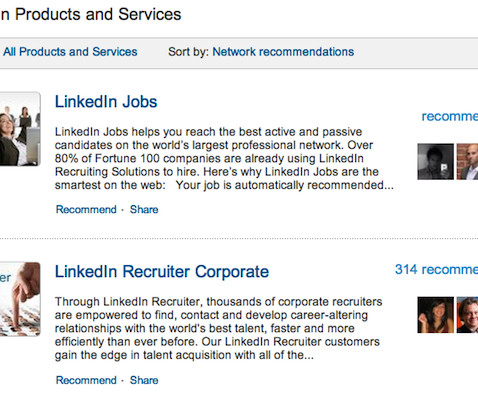Image resolution: width=478 pixels, height=399 pixels.
Task: Recommend the LinkedIn Jobs product
Action: point(86,209)
